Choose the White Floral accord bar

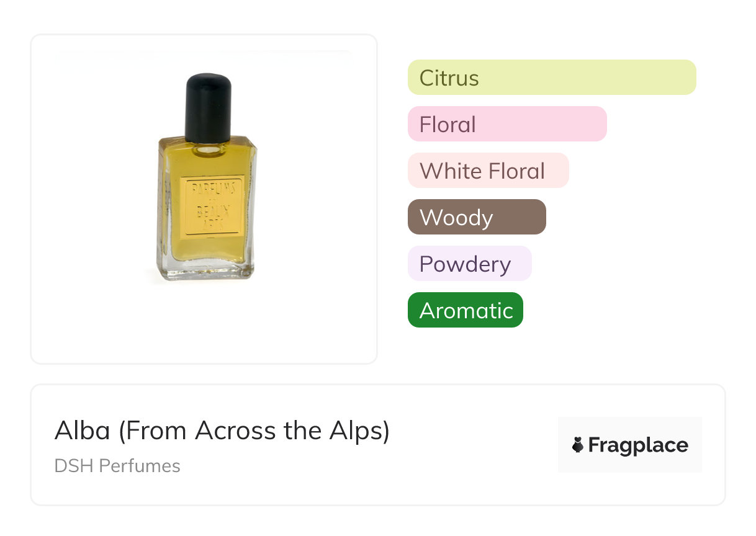488,171
